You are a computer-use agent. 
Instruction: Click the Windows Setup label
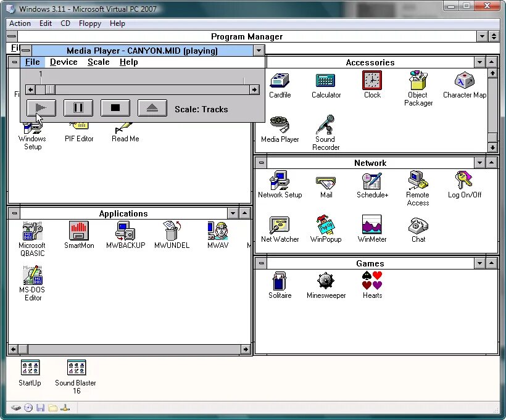32,142
